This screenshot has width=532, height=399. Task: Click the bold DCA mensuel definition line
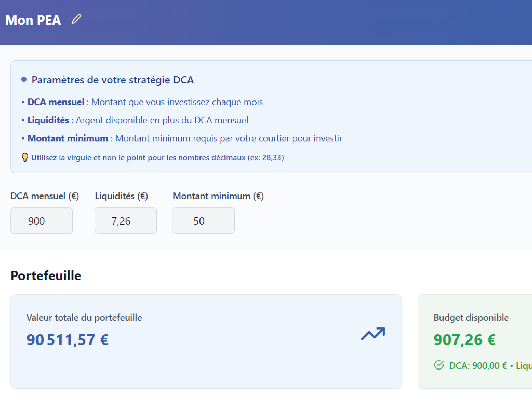[x=145, y=102]
